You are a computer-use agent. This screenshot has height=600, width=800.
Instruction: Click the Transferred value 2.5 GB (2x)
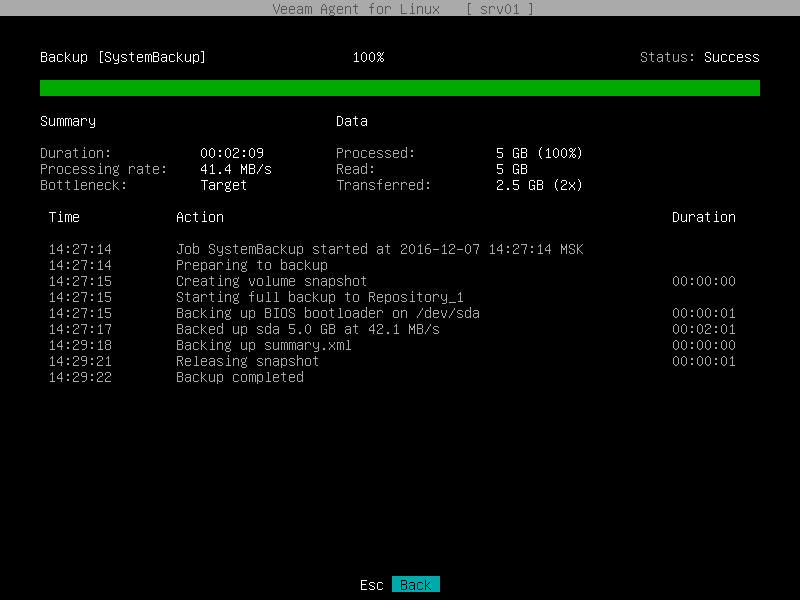click(539, 185)
